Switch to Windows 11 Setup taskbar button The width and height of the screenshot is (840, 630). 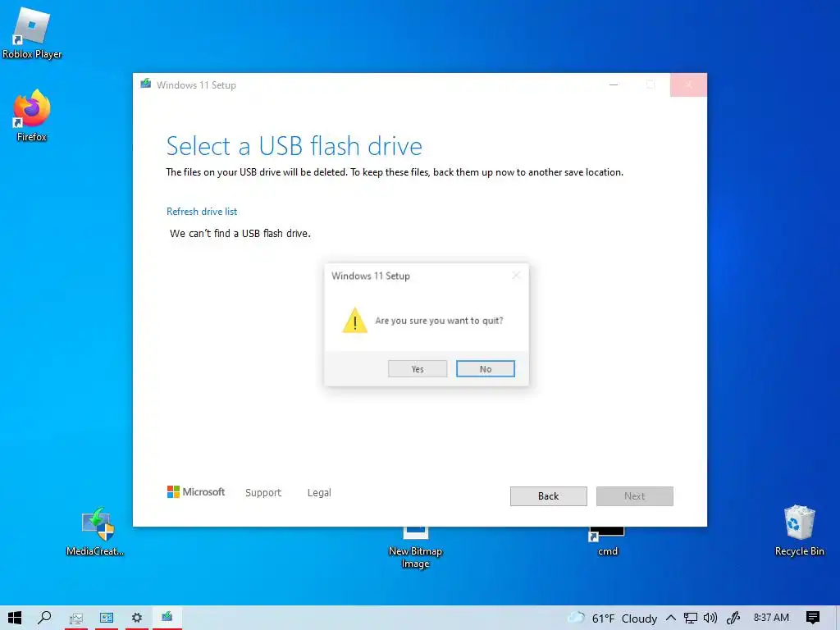tap(167, 618)
